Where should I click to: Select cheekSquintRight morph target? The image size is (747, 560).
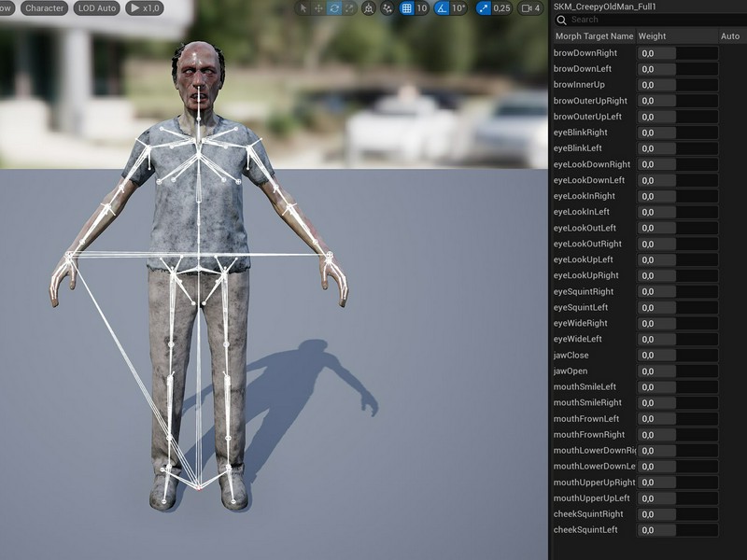(588, 514)
